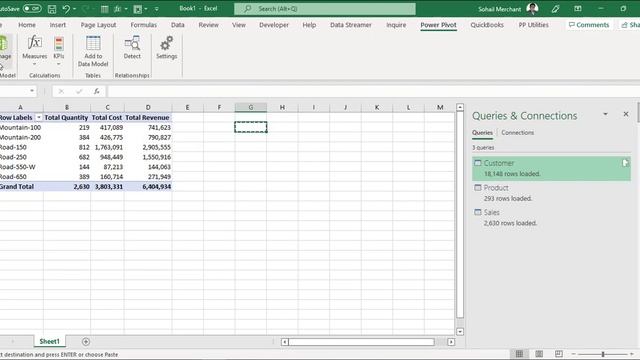
Task: Open the Sheet1 worksheet tab
Action: (x=49, y=342)
